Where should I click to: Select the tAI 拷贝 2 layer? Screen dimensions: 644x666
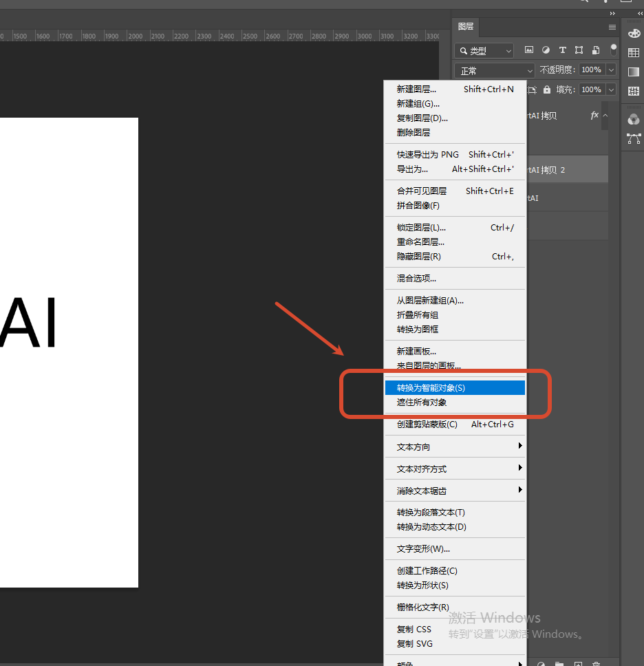coord(567,169)
